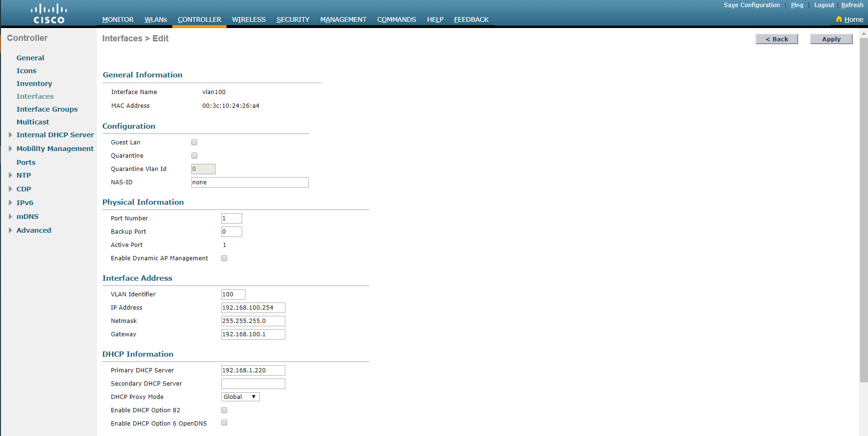This screenshot has width=868, height=436.
Task: Click the Apply button
Action: (x=831, y=39)
